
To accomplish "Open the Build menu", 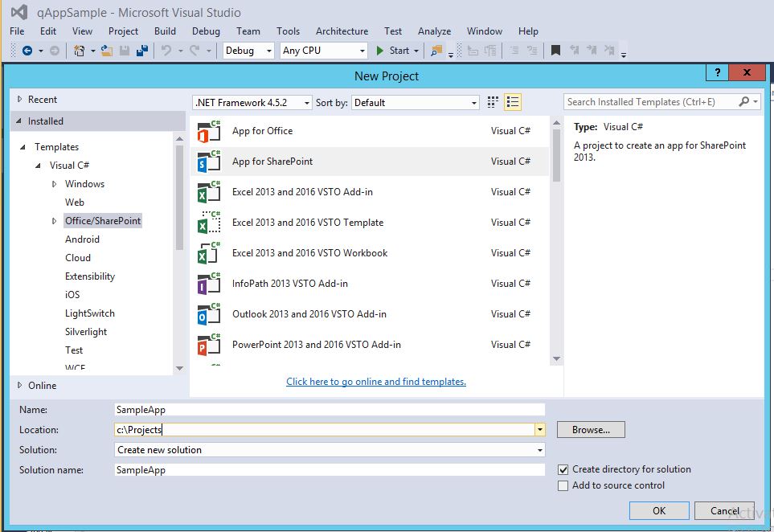I will [x=165, y=31].
